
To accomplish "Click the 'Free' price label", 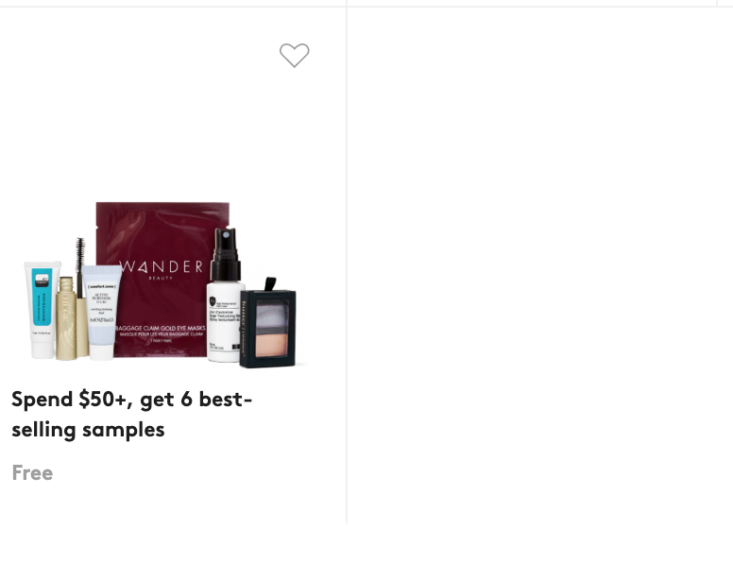I will pos(32,473).
